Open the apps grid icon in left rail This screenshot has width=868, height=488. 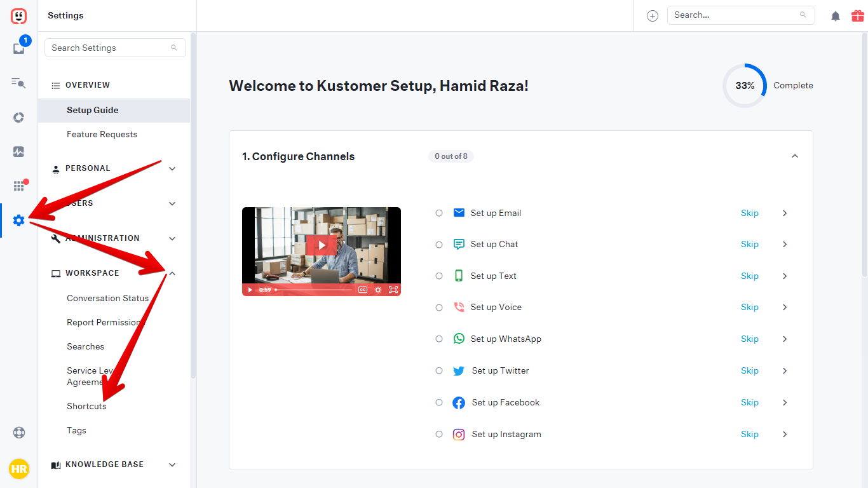[x=18, y=186]
